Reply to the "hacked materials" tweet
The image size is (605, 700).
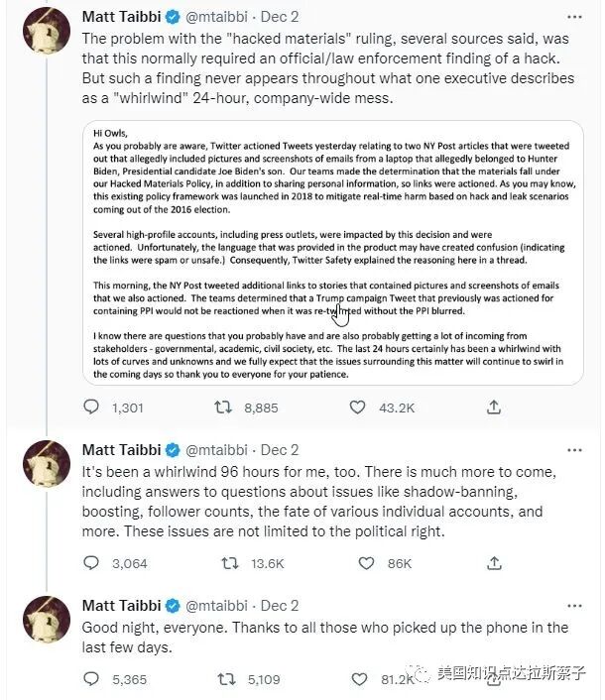[91, 407]
